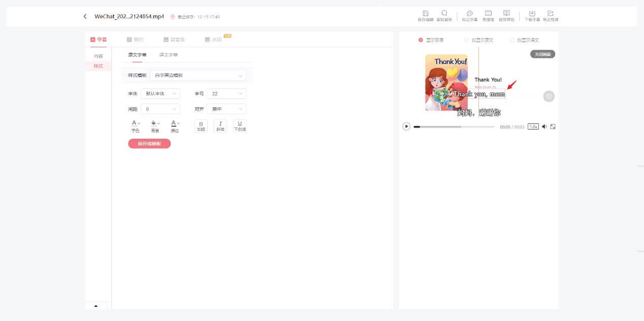Select 仅显示原文 radio option
This screenshot has width=644, height=321.
pos(466,40)
